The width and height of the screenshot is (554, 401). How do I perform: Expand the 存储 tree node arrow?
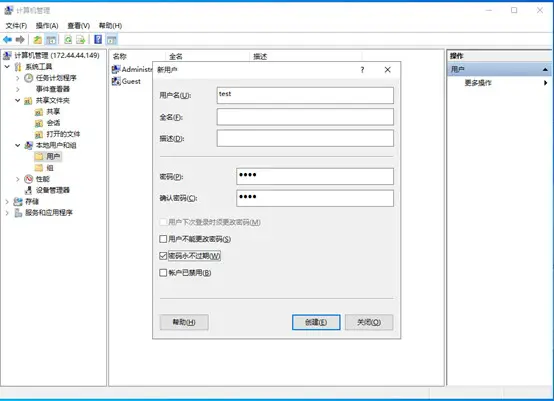(x=7, y=202)
